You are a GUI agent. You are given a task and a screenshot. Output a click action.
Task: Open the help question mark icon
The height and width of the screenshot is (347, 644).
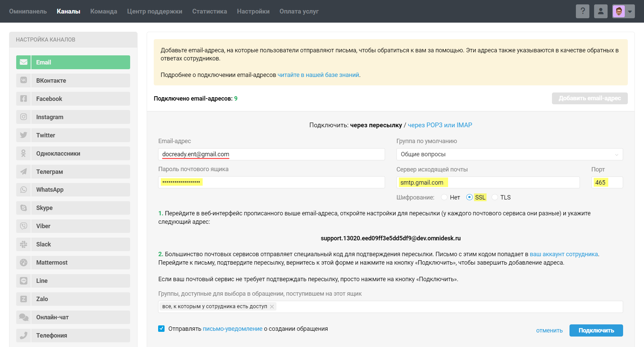coord(582,11)
